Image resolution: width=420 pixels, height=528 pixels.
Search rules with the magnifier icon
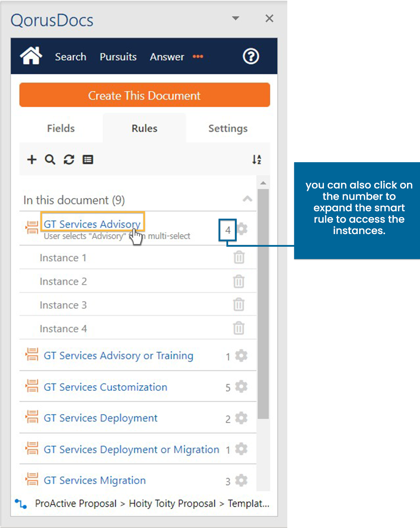click(50, 159)
